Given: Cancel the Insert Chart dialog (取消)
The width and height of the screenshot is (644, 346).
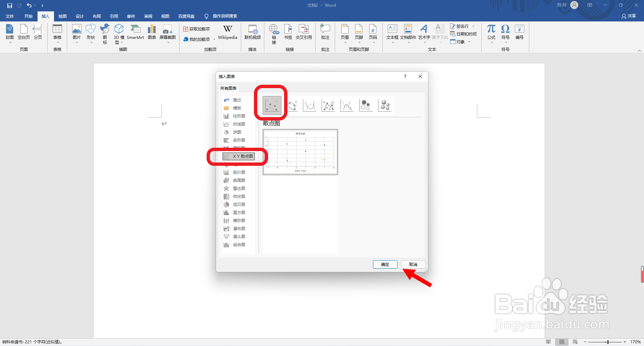Looking at the screenshot, I should tap(413, 265).
